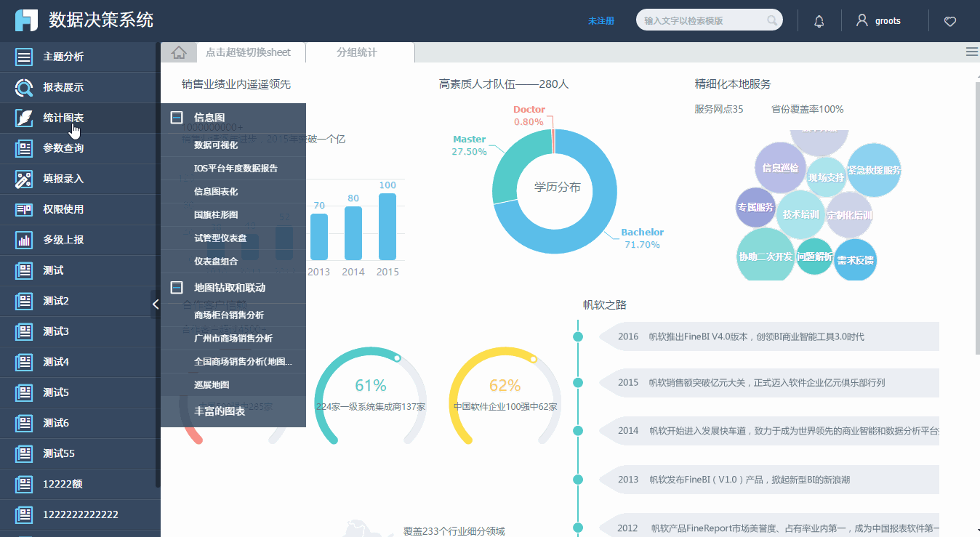
Task: Click the 测试3 sidebar icon
Action: (24, 331)
